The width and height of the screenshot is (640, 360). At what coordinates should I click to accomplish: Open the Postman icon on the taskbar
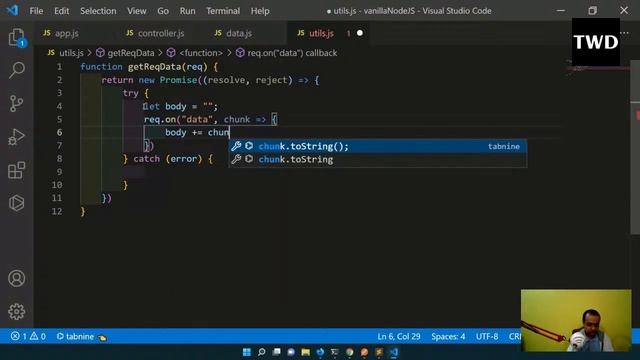(364, 352)
